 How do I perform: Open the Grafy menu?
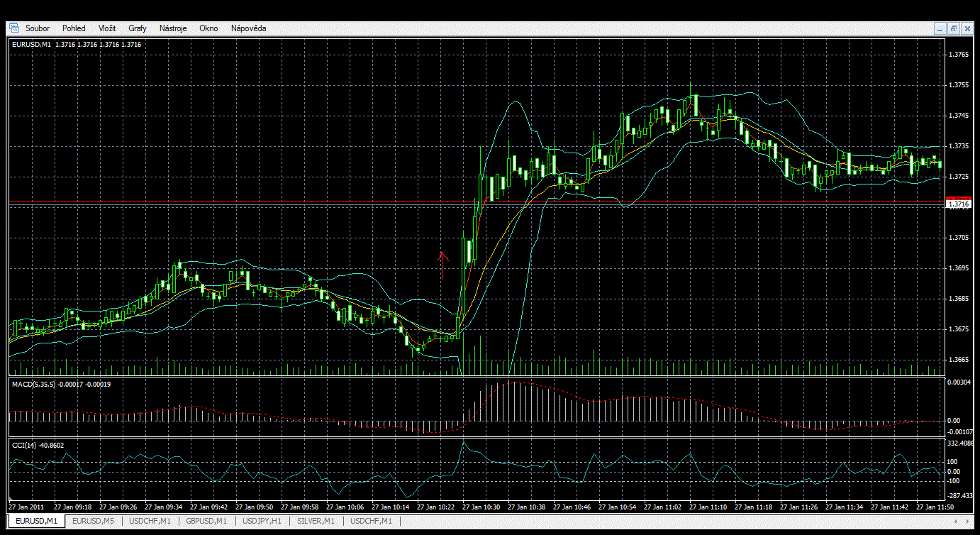coord(138,28)
